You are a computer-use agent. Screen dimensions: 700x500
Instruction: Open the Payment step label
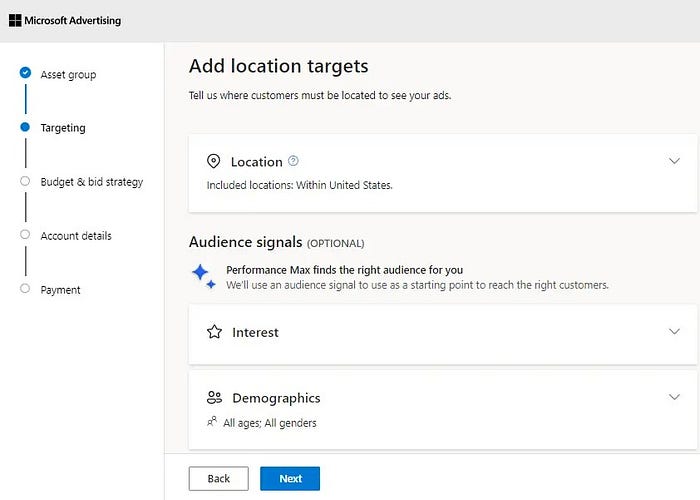(60, 290)
